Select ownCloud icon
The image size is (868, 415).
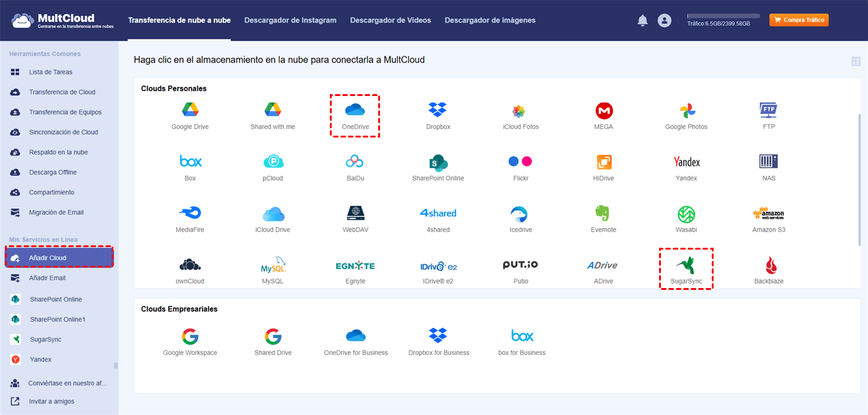(190, 265)
